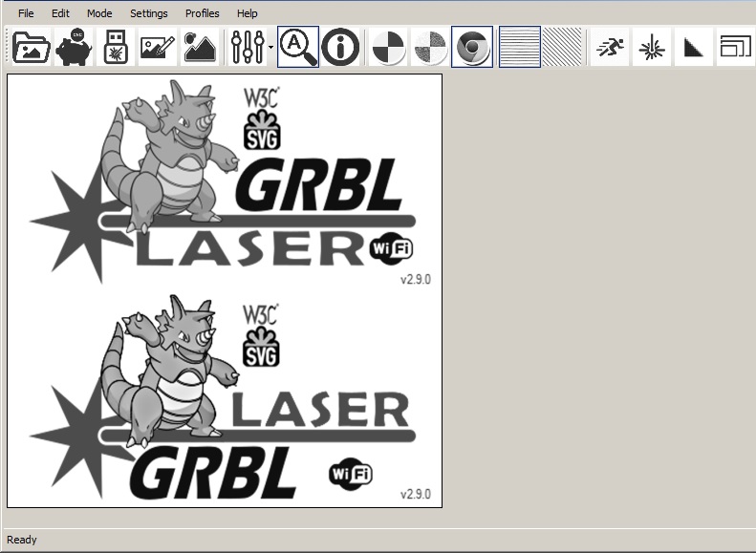Click the piggy bank icon
The height and width of the screenshot is (553, 756).
[x=74, y=47]
